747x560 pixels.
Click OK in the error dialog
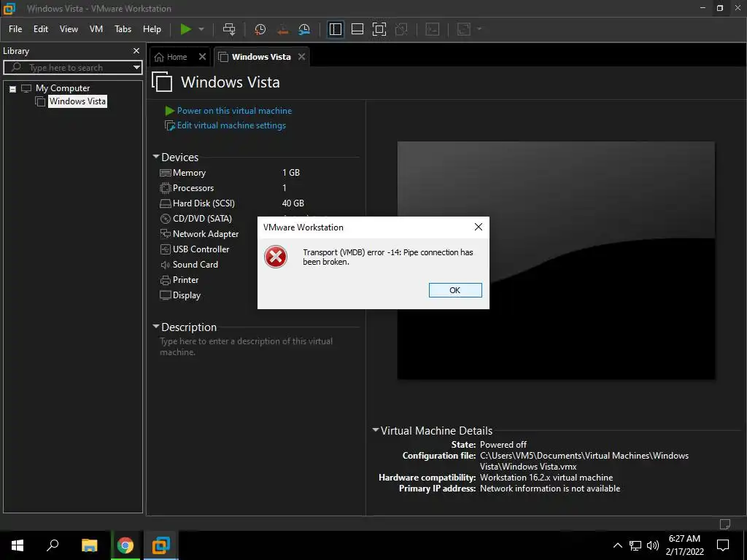(455, 290)
